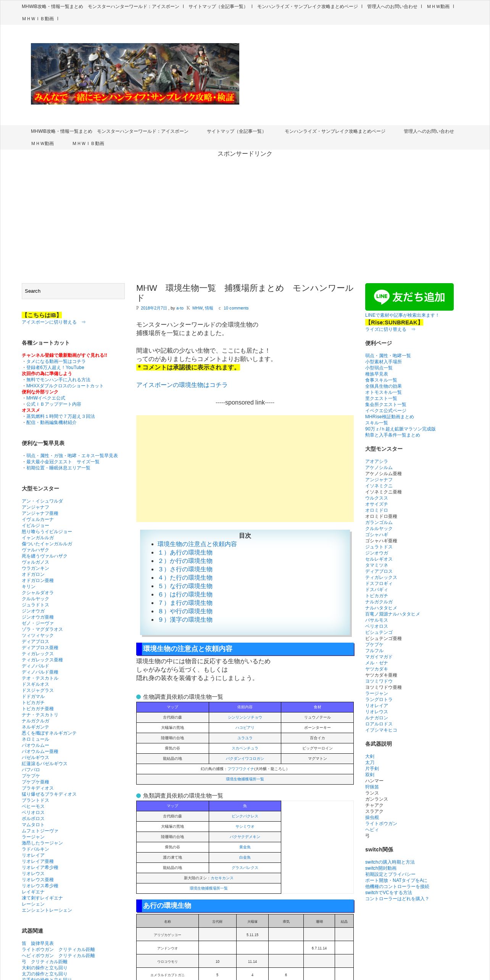Image resolution: width=490 pixels, height=980 pixels.
Task: Open フワフワクイナ link in table
Action: [x=241, y=769]
